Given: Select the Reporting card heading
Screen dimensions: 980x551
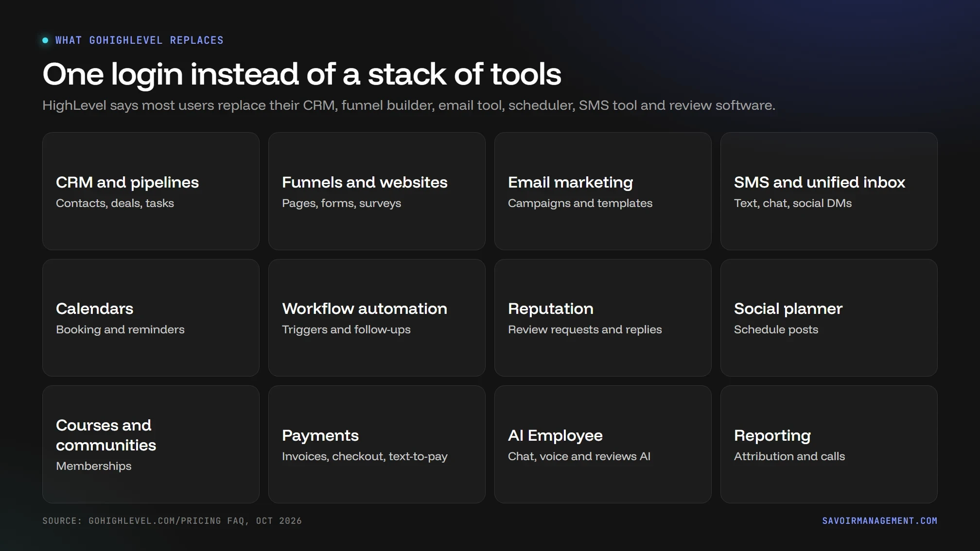Looking at the screenshot, I should 772,436.
